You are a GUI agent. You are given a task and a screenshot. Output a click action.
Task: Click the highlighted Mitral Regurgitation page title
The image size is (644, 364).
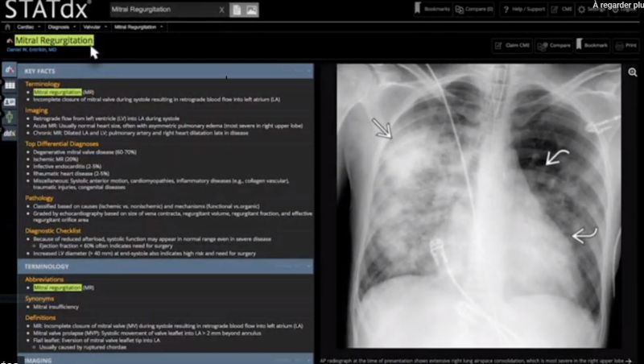[54, 40]
